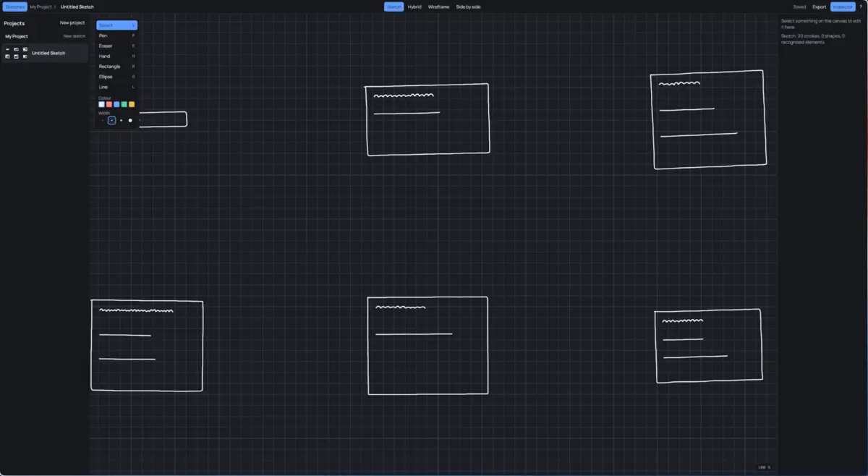Click the Untitled Sketch breadcrumb title
The image size is (868, 476).
77,7
